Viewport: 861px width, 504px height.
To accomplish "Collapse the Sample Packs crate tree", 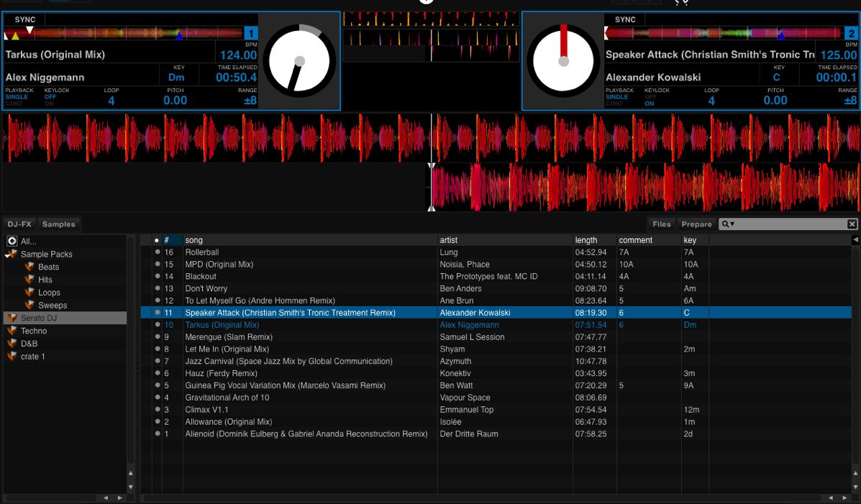I will click(7, 255).
